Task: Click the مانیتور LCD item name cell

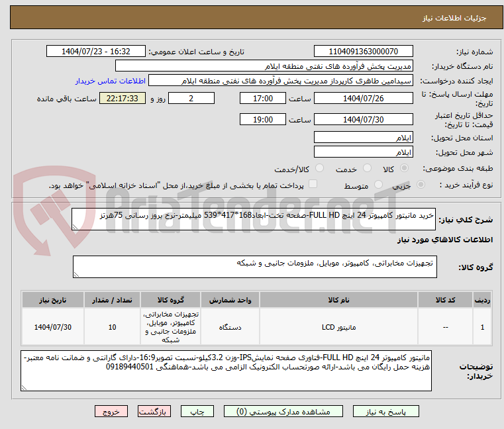Action: pyautogui.click(x=338, y=327)
